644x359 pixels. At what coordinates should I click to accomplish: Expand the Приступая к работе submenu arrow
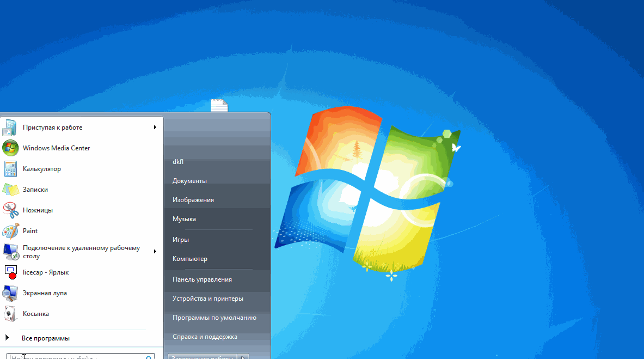[x=155, y=127]
